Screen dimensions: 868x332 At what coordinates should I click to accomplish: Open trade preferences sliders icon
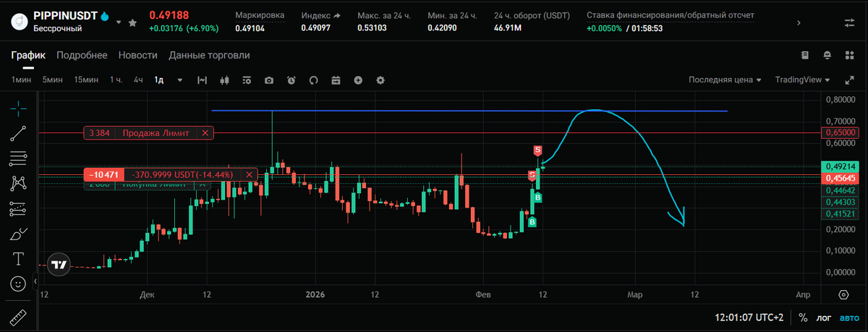pos(849,22)
